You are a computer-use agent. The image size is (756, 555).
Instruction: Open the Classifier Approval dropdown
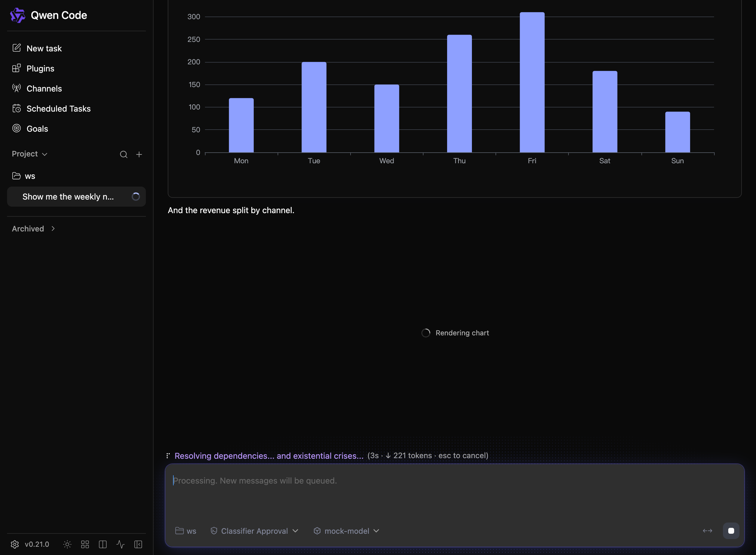click(254, 531)
